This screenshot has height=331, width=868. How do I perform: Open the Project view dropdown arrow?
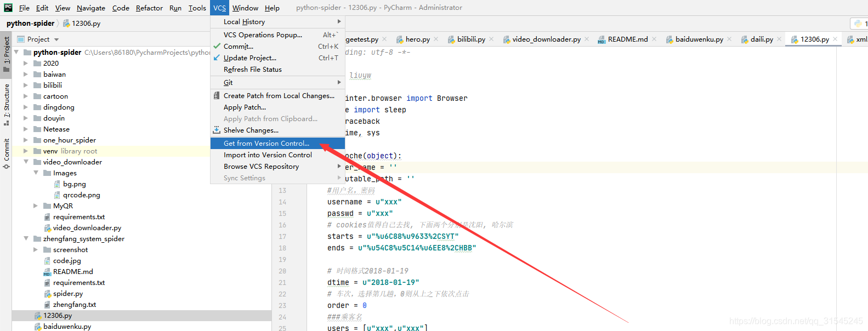pos(56,39)
